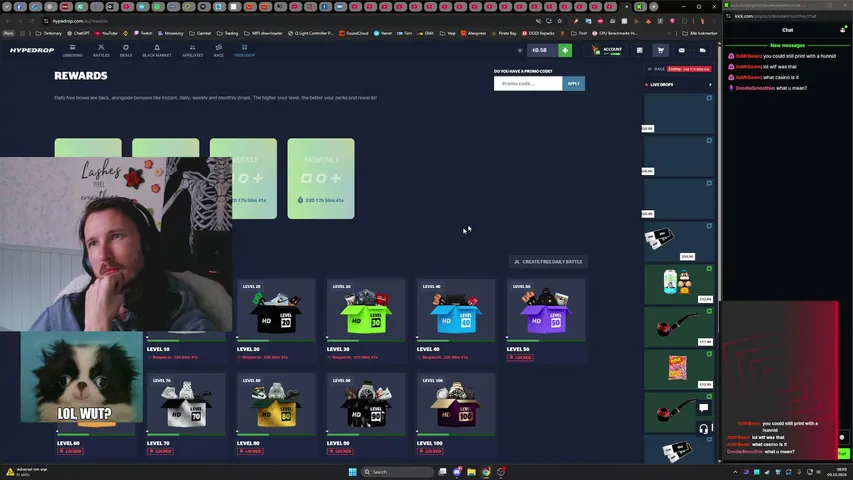This screenshot has width=853, height=480.
Task: Expand the Gambel bookmarks folder
Action: [x=200, y=33]
